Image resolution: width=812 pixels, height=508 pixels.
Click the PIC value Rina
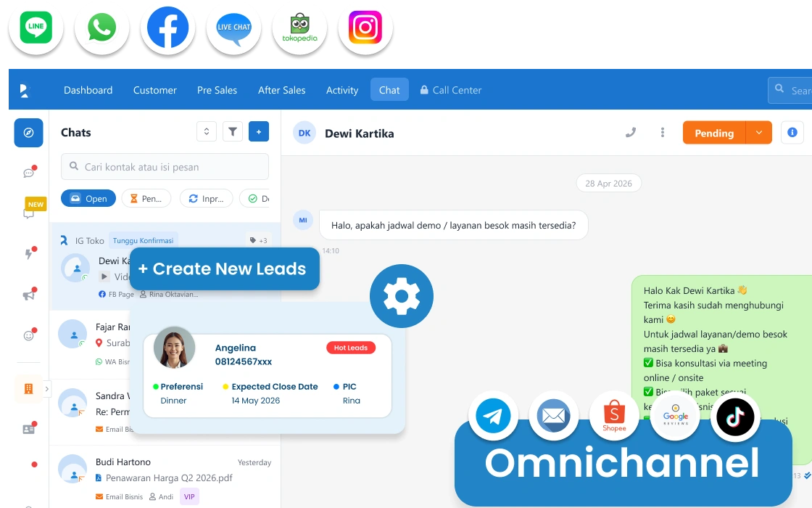[x=351, y=401]
